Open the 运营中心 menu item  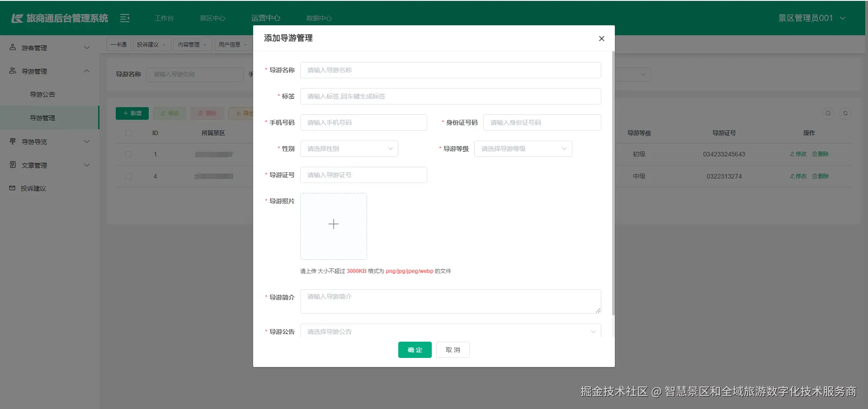pos(266,18)
